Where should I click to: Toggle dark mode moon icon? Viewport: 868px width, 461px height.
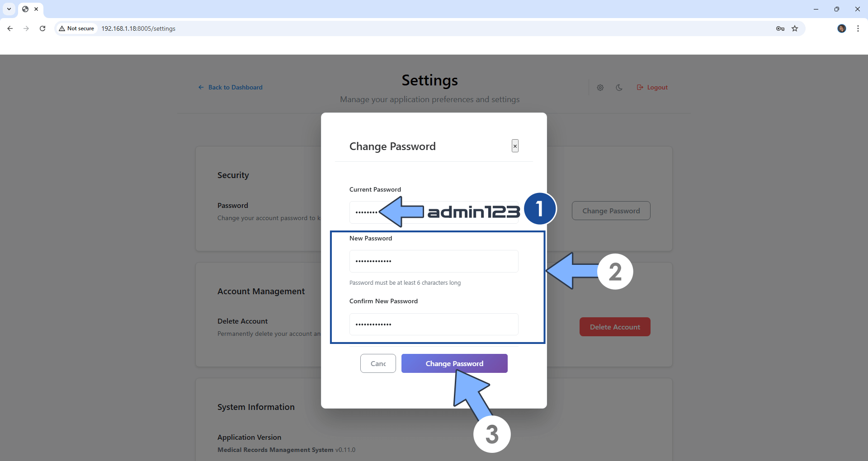pos(619,88)
